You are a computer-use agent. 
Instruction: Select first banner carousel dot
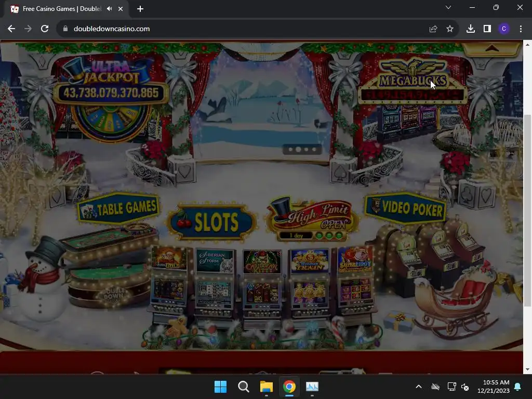tap(290, 149)
